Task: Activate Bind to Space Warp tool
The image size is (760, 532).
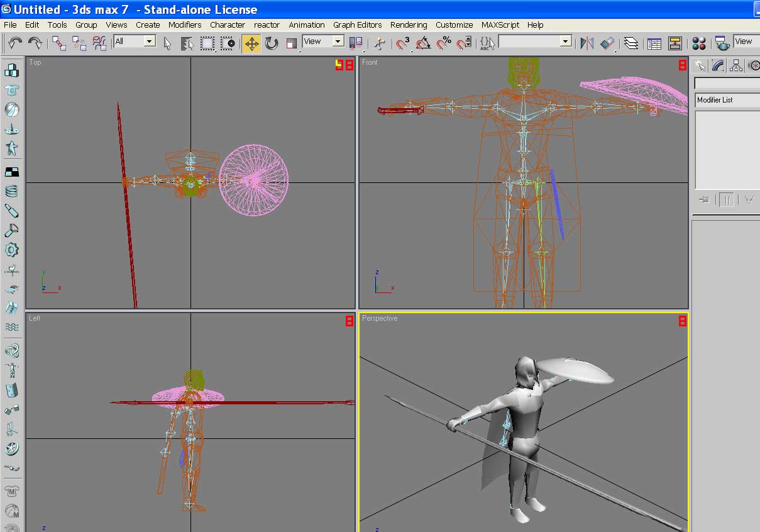Action: point(99,43)
